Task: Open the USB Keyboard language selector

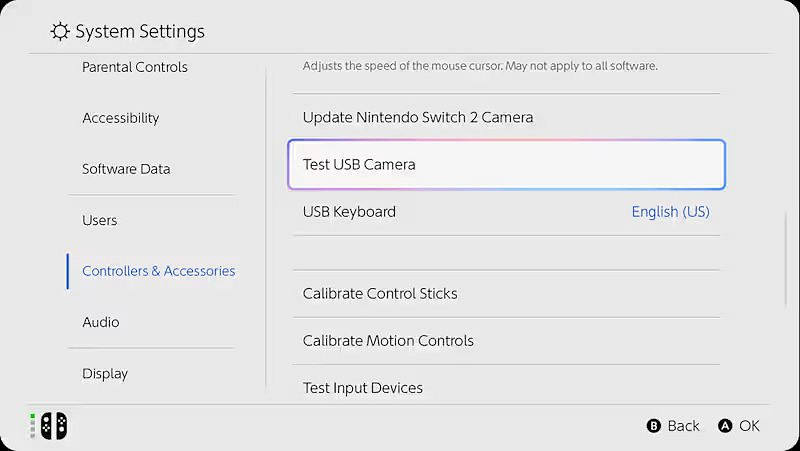Action: pos(670,212)
